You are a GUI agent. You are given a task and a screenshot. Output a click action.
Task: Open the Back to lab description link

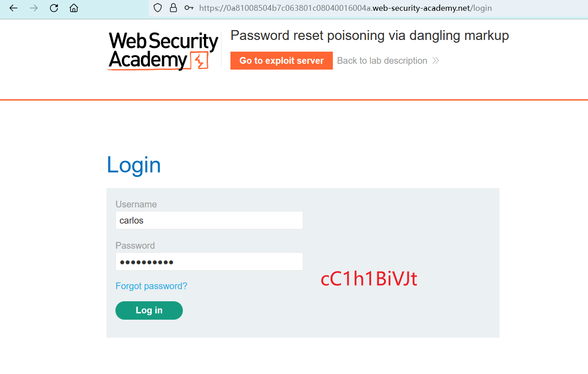click(x=382, y=61)
